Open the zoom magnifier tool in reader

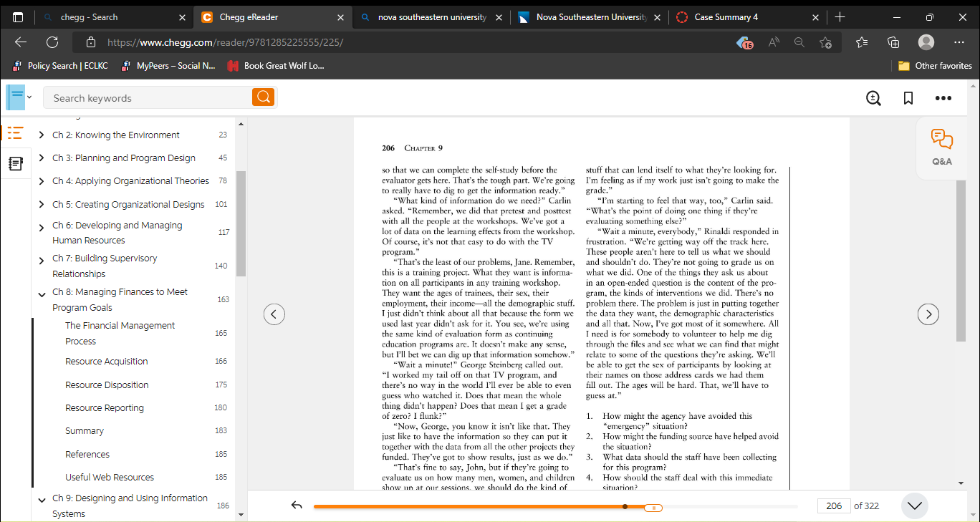point(873,98)
